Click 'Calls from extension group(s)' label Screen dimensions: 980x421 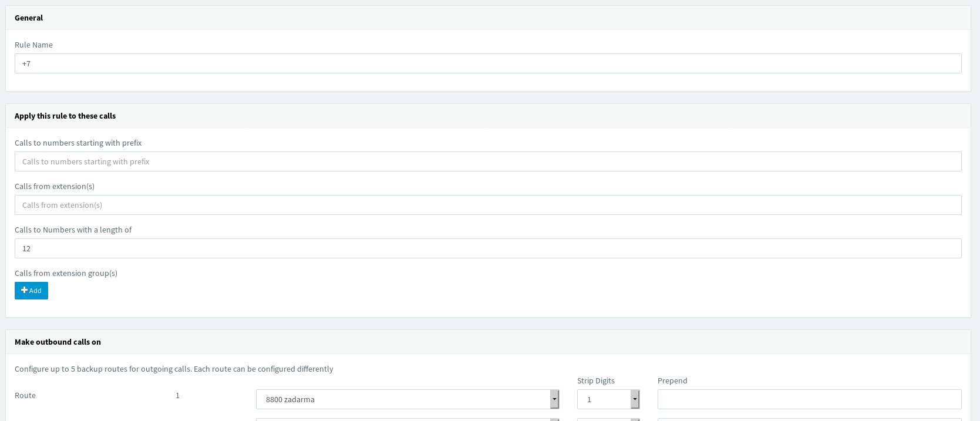pyautogui.click(x=66, y=273)
